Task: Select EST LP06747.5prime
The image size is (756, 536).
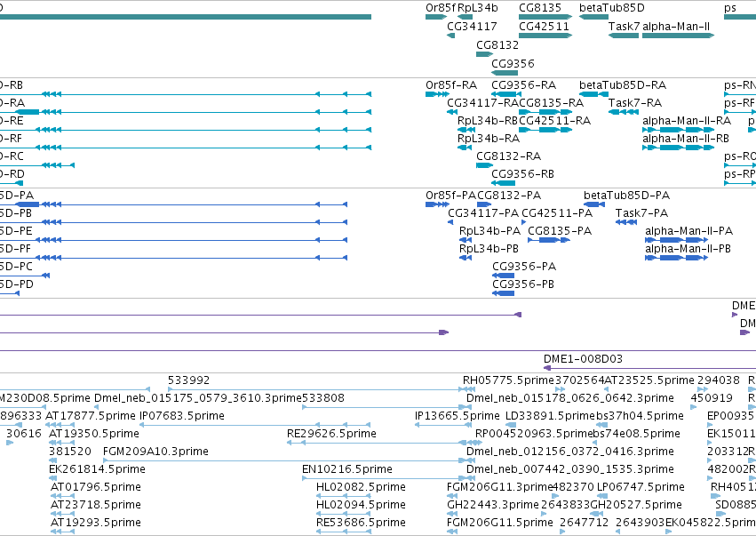Action: (641, 487)
